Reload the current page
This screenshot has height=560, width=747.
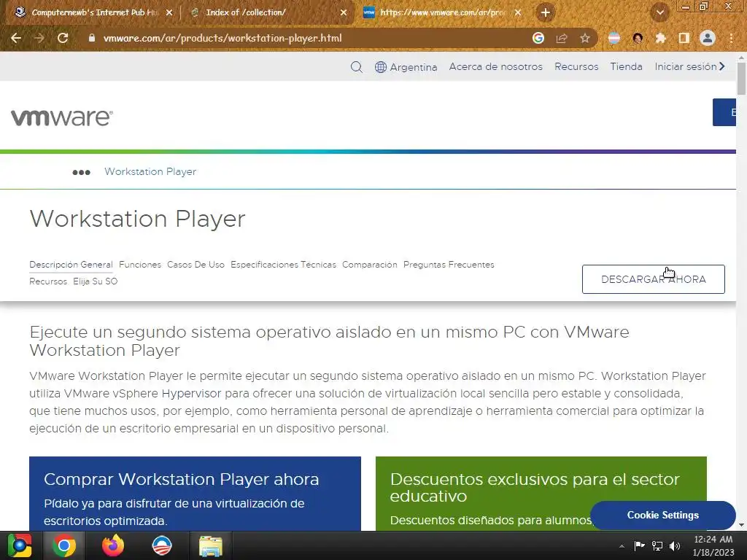pos(63,38)
